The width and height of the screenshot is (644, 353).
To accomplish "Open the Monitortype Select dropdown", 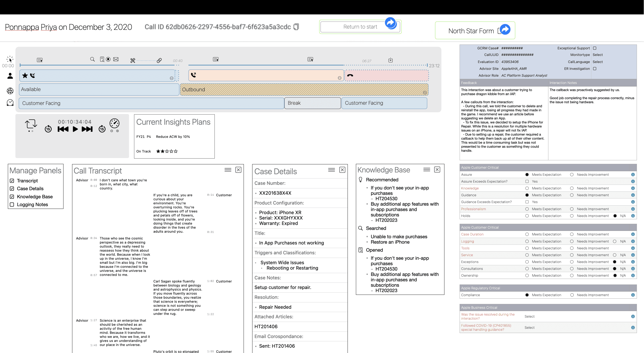I will point(597,55).
